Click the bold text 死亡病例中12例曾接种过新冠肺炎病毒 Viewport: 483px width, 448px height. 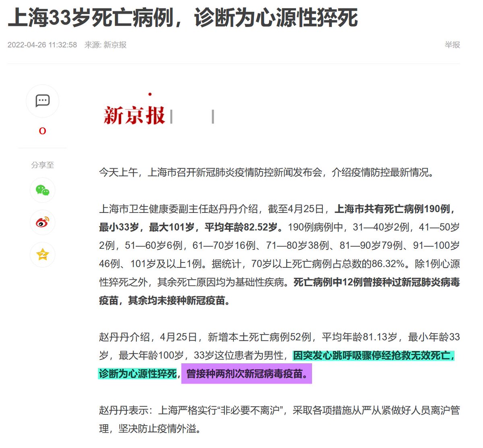[x=377, y=282]
